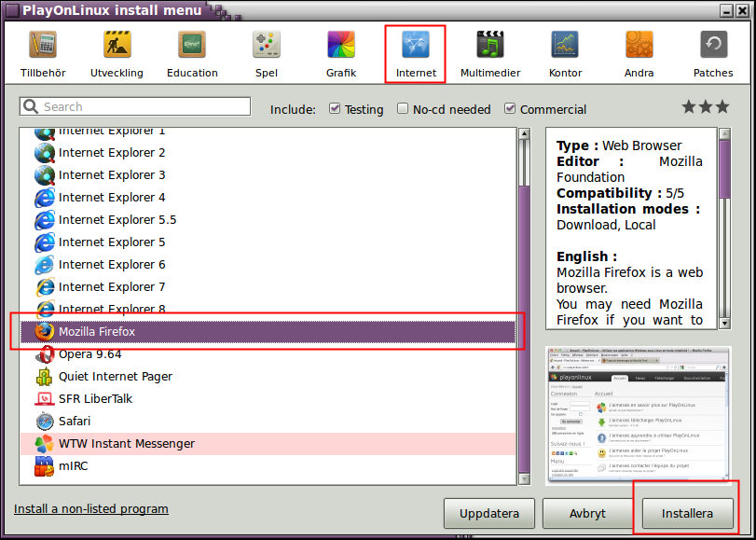Open the Multimedier category
Viewport: 756px width, 540px height.
(x=489, y=45)
